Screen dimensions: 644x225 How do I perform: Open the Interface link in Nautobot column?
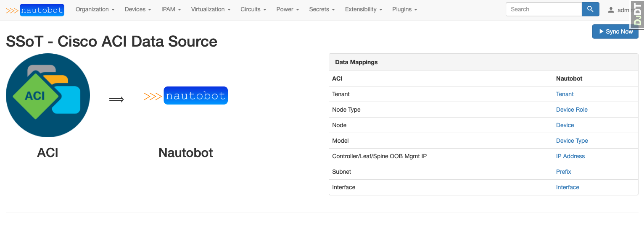(567, 187)
